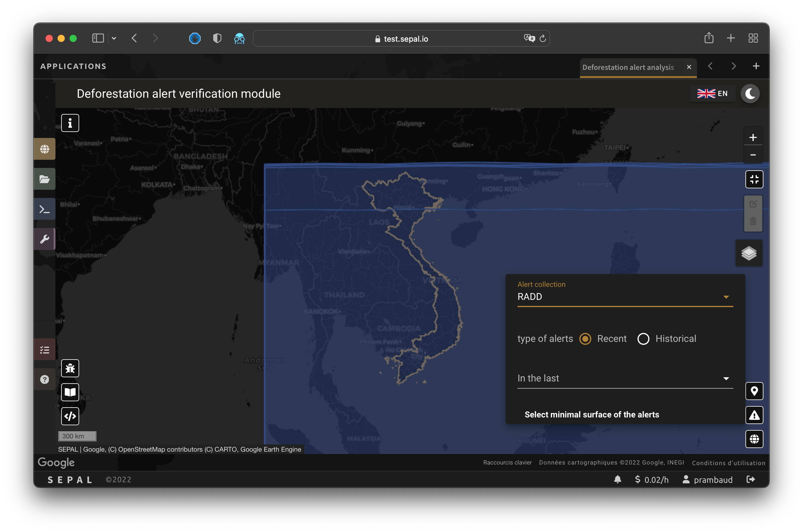Click the info icon on map

click(x=70, y=123)
